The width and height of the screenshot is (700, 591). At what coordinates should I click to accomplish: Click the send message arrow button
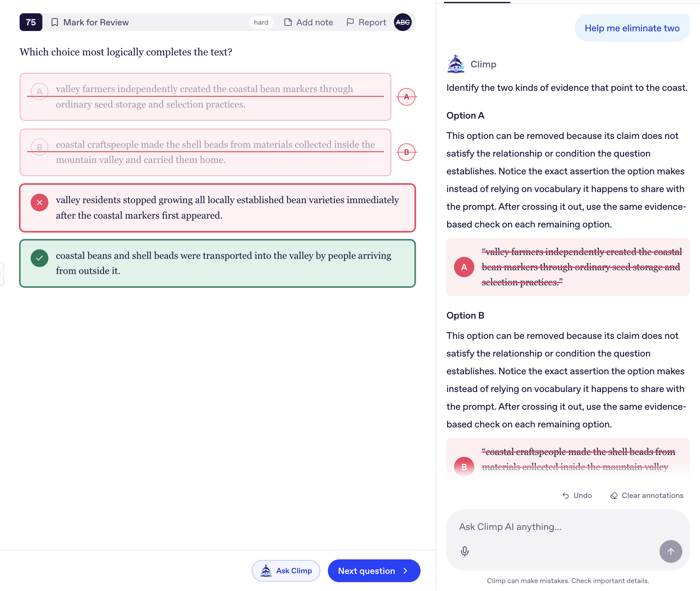coord(671,551)
